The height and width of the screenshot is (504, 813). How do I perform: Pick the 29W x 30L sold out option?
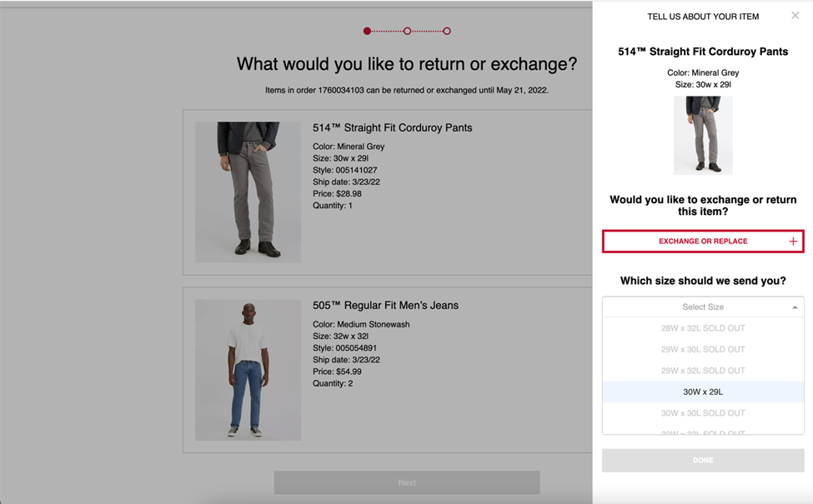pos(702,349)
